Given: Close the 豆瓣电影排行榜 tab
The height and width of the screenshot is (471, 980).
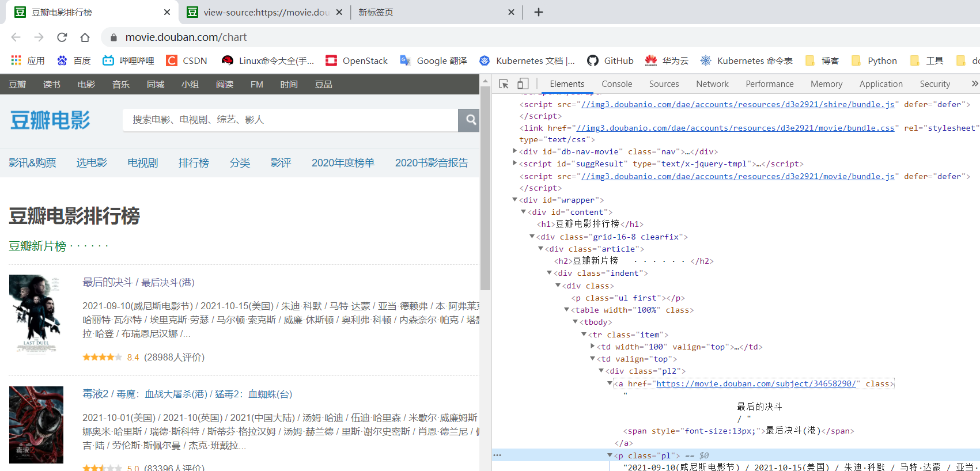Looking at the screenshot, I should 167,12.
